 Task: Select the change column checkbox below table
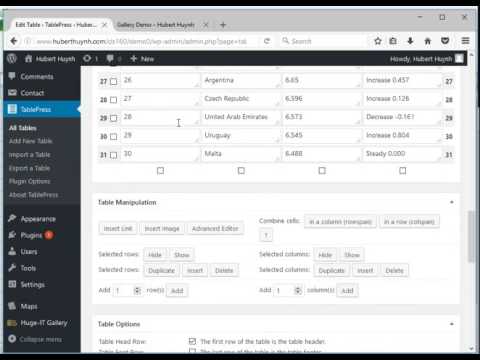tap(403, 171)
